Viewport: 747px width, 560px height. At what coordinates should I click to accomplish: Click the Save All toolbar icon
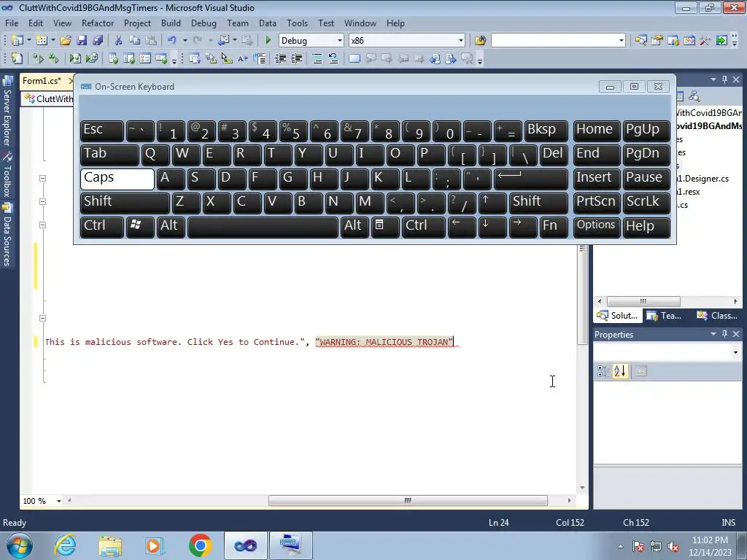(x=98, y=41)
